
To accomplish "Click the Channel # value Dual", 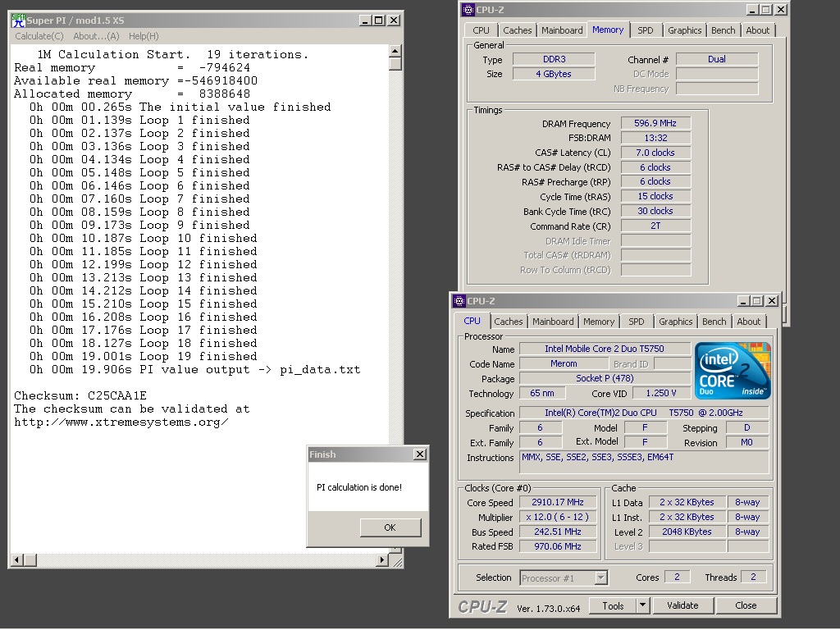I will click(717, 59).
